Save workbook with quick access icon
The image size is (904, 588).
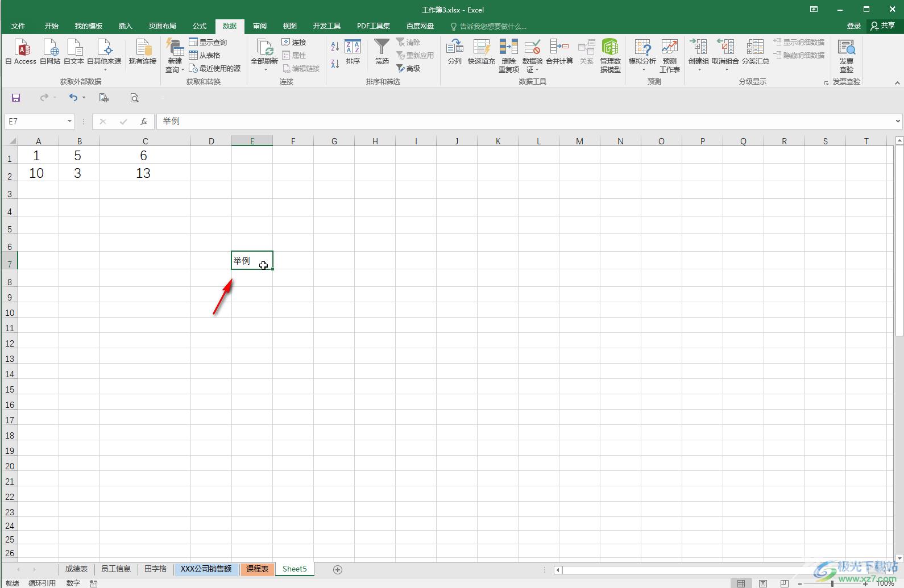click(x=16, y=98)
